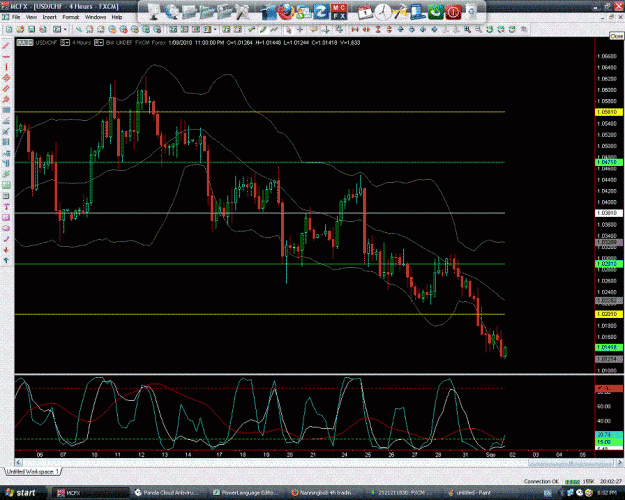Open the Insert menu
The width and height of the screenshot is (625, 500).
(50, 17)
